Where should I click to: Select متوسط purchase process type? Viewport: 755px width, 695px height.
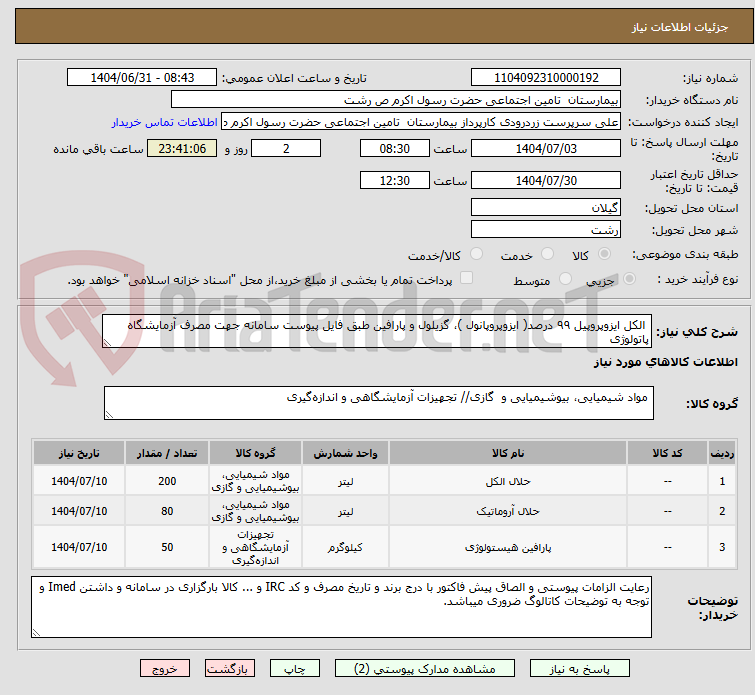coord(567,281)
